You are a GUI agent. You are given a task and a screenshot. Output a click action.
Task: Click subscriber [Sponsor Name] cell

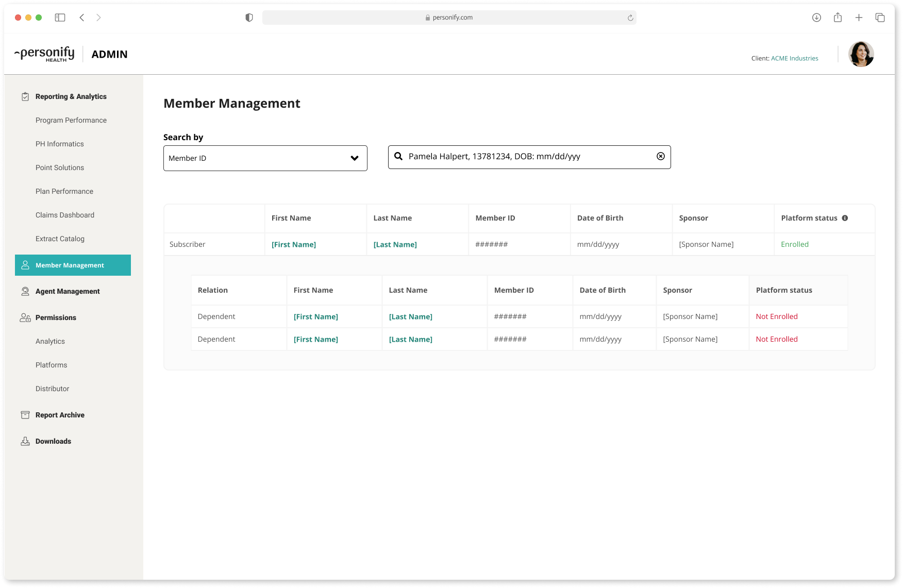pyautogui.click(x=706, y=244)
